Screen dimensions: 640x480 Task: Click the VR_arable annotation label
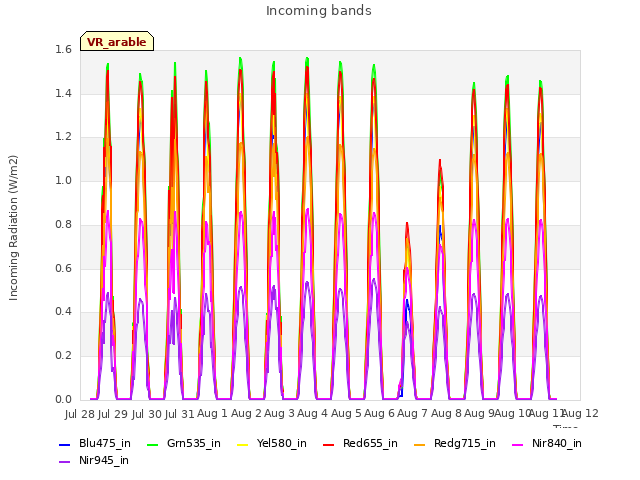pos(117,41)
